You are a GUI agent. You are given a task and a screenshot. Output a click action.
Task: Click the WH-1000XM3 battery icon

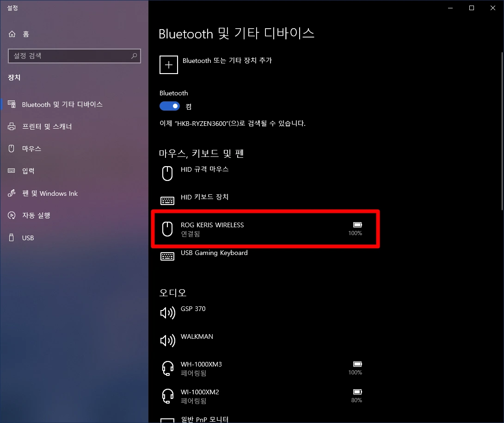pos(358,364)
